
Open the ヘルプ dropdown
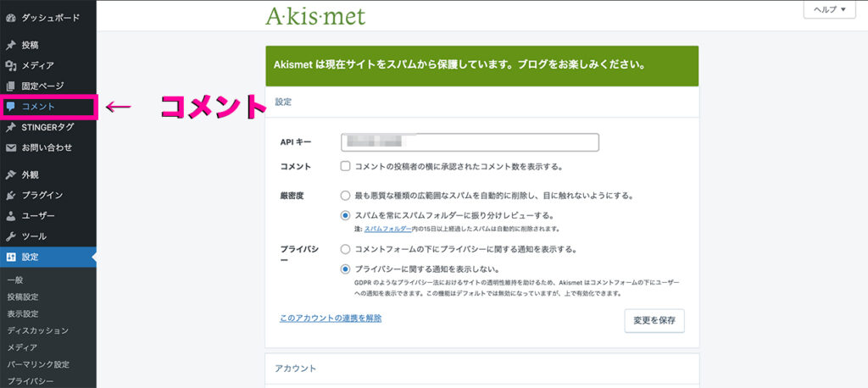[830, 10]
